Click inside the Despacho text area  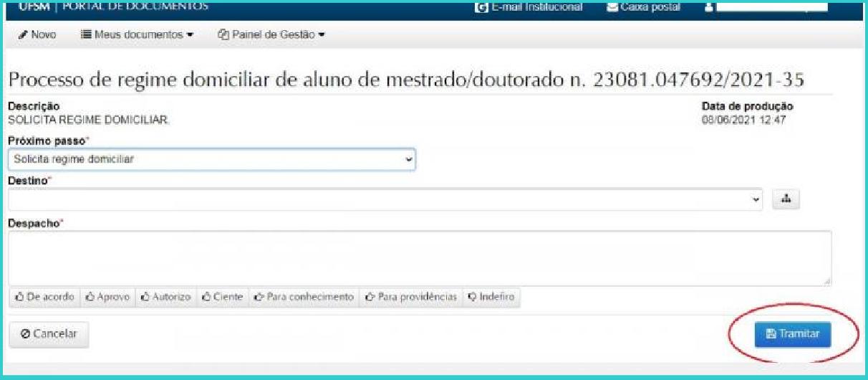click(x=419, y=258)
